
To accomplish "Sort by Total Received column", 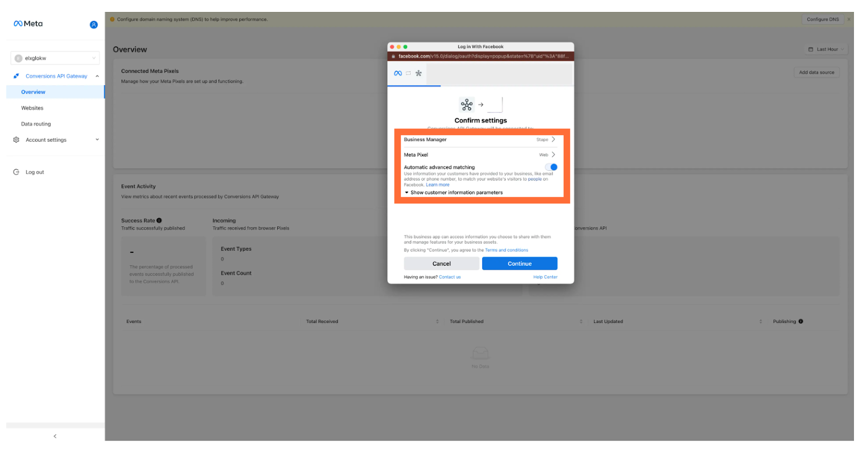I will (x=437, y=321).
